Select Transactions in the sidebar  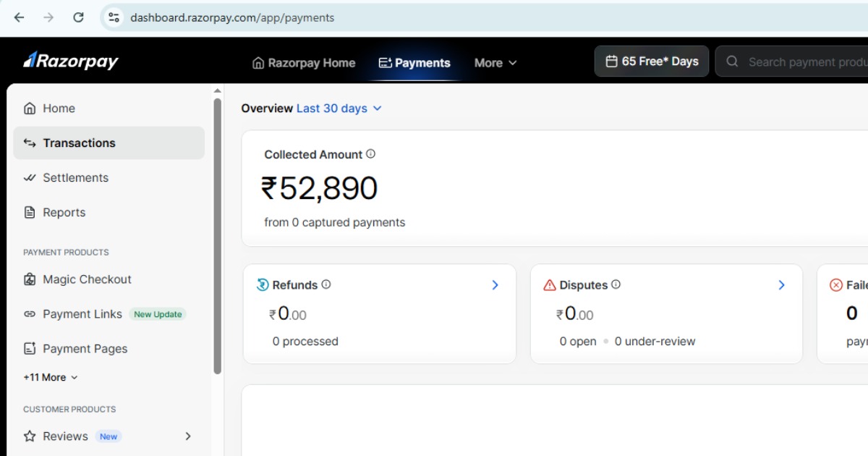[109, 143]
